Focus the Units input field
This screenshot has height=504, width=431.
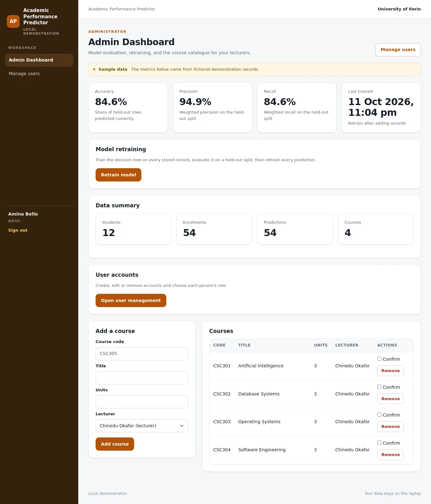(142, 402)
